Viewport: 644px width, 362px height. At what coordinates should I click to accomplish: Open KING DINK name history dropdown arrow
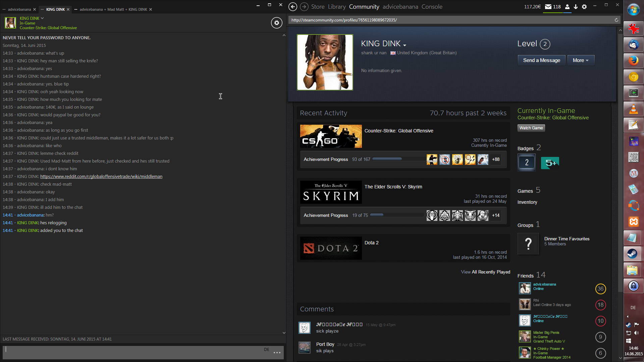[x=405, y=45]
